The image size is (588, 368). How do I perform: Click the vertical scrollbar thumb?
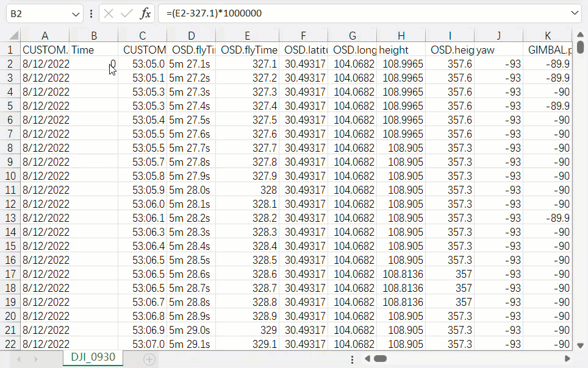pos(580,46)
